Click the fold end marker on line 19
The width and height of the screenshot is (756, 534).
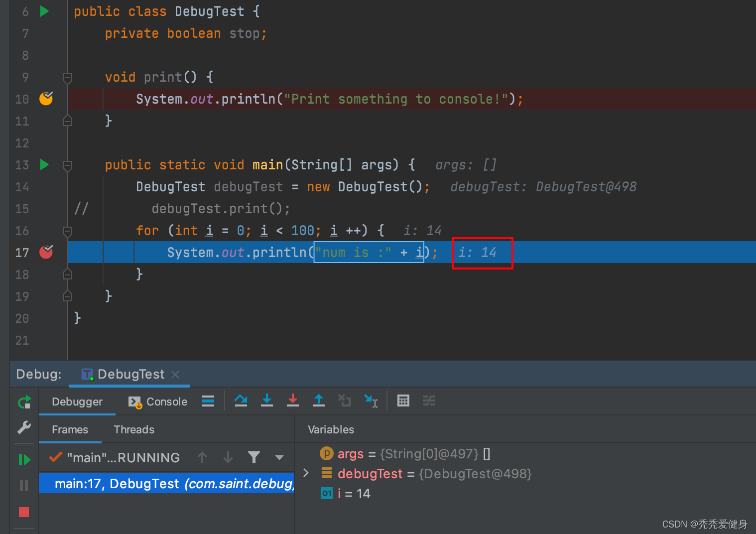pyautogui.click(x=68, y=296)
